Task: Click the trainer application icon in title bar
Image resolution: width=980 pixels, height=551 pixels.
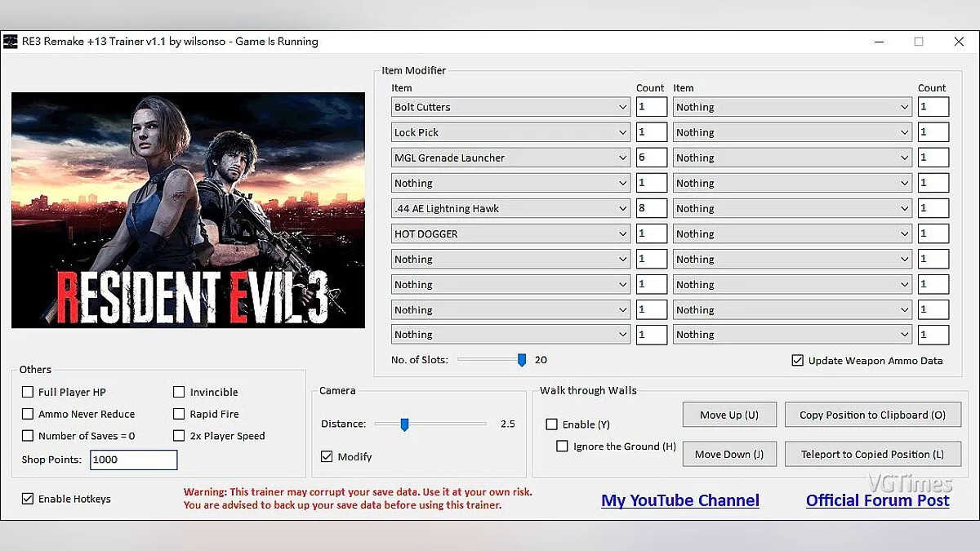Action: tap(11, 41)
